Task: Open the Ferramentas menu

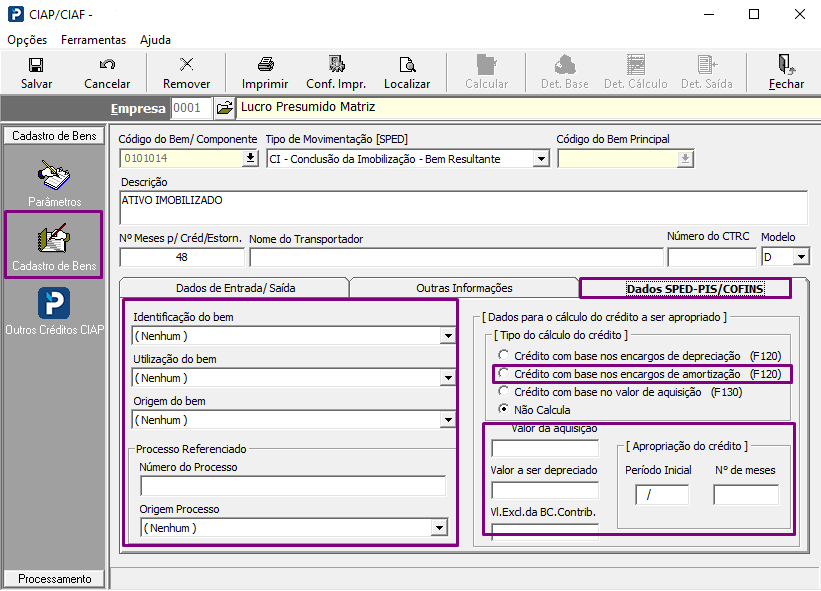Action: point(93,40)
